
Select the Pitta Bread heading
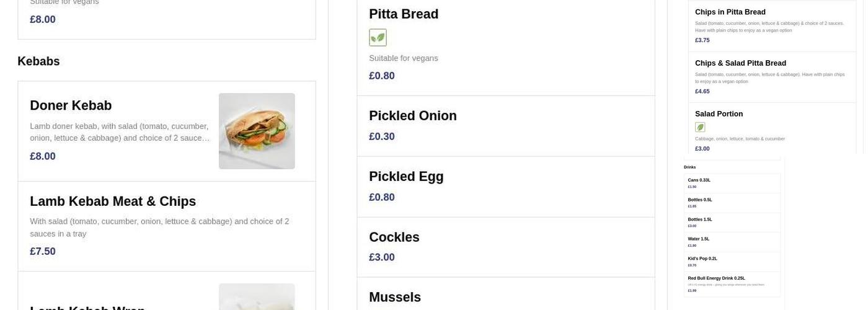point(404,14)
